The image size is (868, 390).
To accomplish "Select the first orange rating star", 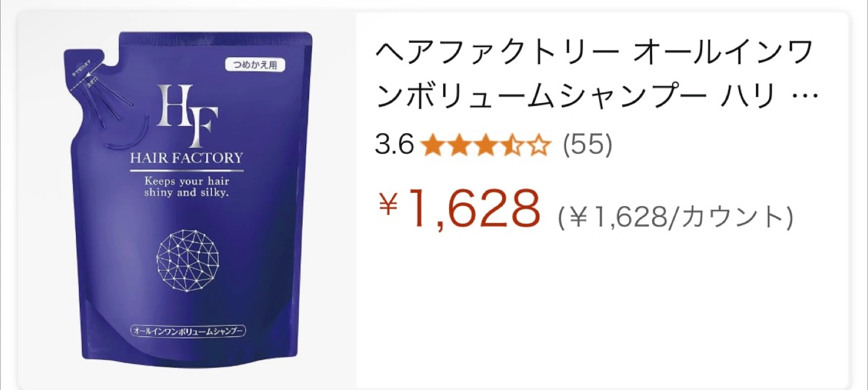I will click(x=432, y=145).
